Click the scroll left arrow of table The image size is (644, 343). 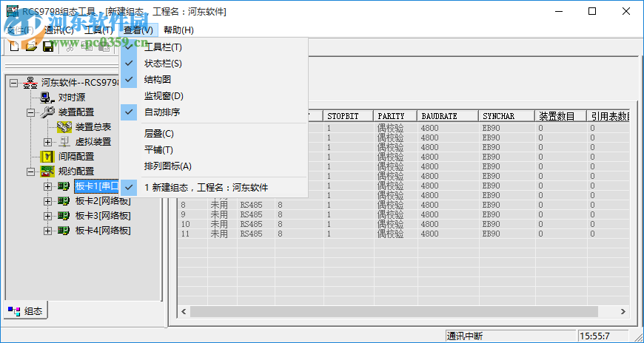tap(184, 312)
